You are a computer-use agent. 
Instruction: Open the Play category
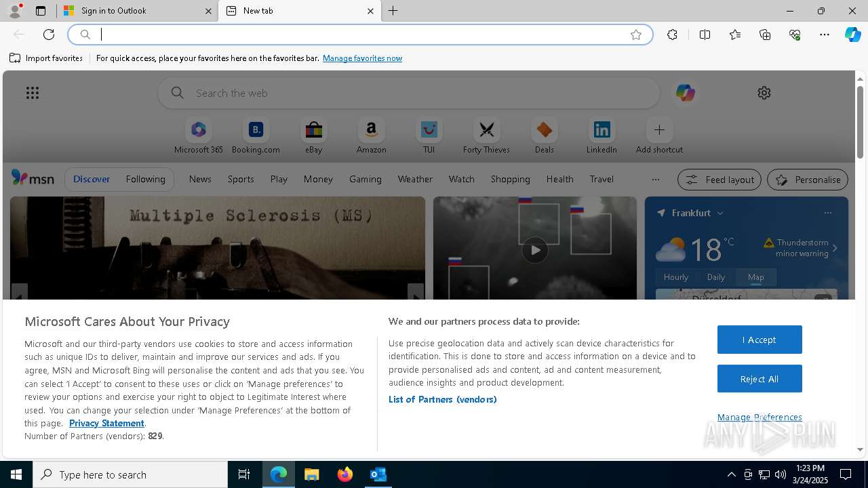(x=279, y=179)
